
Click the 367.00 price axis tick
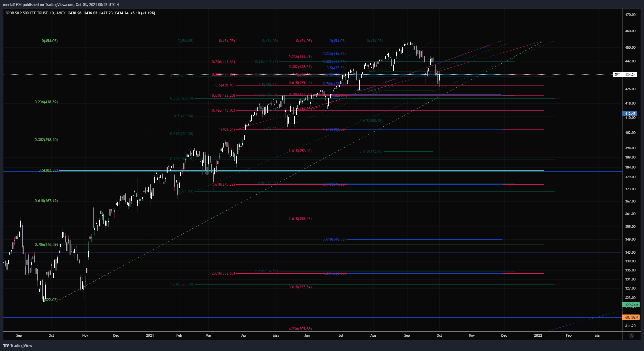pyautogui.click(x=630, y=201)
